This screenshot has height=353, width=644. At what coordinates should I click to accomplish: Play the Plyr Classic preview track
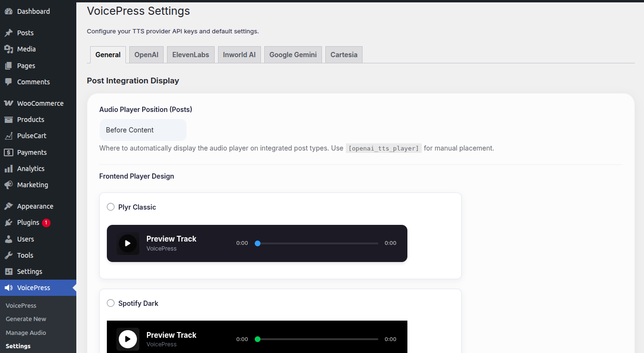tap(127, 243)
